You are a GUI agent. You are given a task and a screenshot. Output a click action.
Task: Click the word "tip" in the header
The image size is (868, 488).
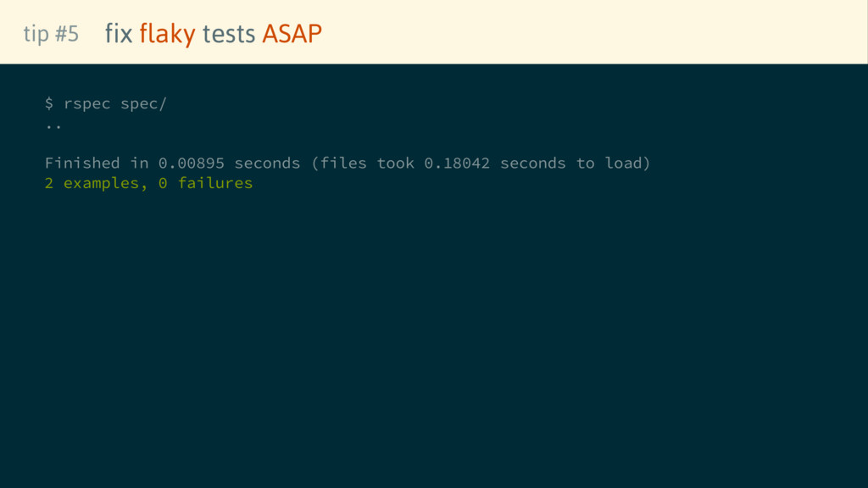click(36, 34)
